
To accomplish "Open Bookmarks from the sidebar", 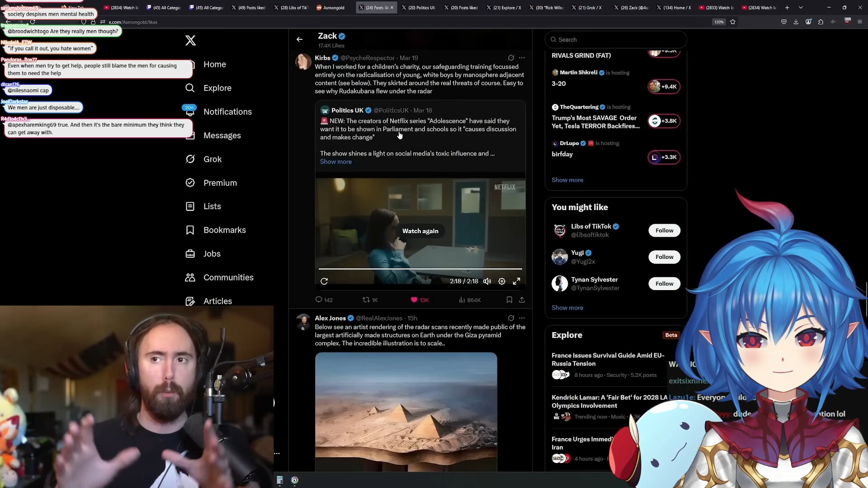I will [224, 230].
